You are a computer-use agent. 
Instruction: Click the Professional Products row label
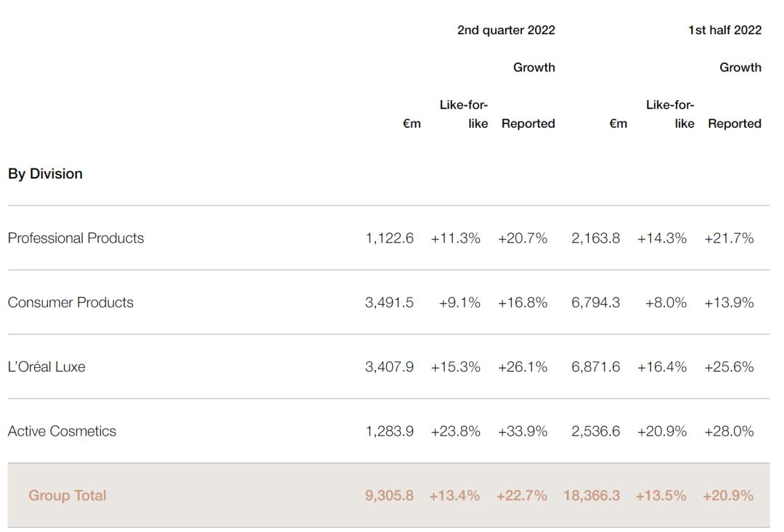pos(75,238)
